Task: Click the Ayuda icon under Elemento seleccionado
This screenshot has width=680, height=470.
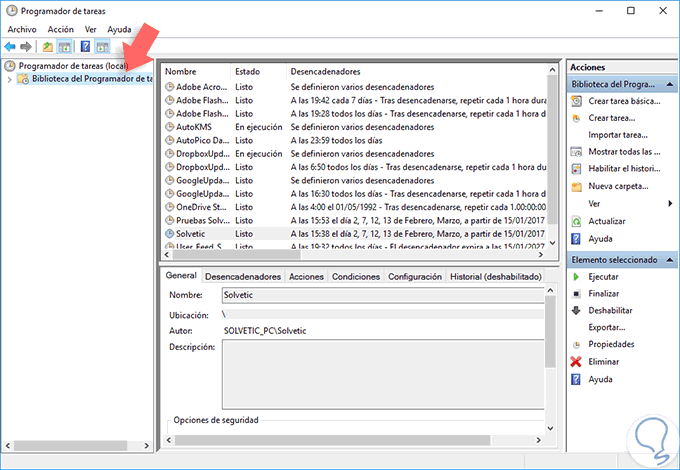Action: [x=576, y=379]
